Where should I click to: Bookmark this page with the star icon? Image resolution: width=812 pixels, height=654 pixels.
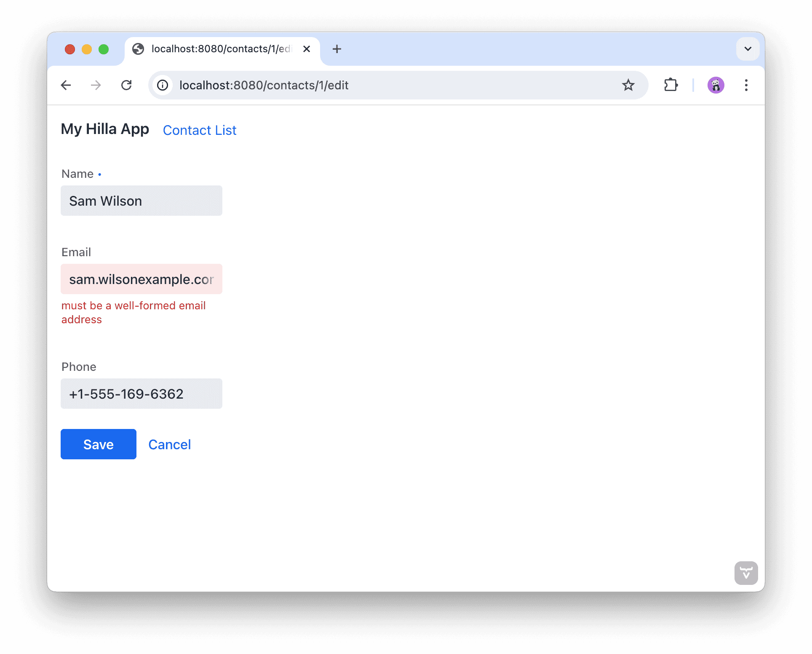click(628, 85)
